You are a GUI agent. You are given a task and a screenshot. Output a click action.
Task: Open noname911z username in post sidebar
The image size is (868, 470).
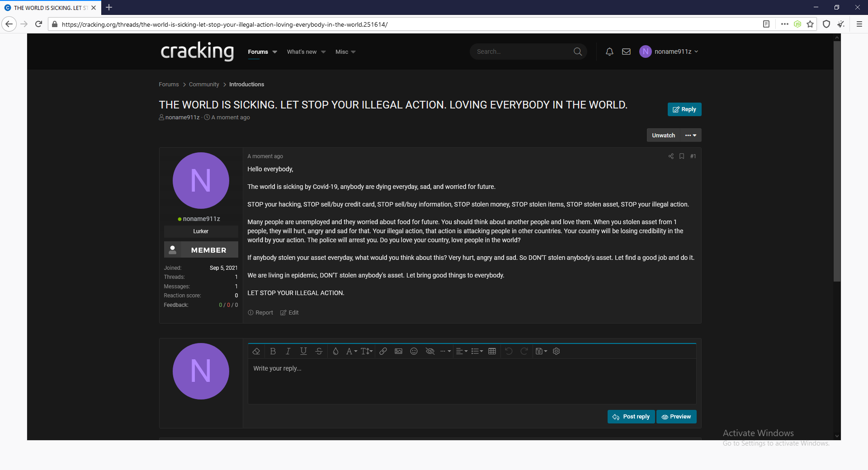(201, 219)
